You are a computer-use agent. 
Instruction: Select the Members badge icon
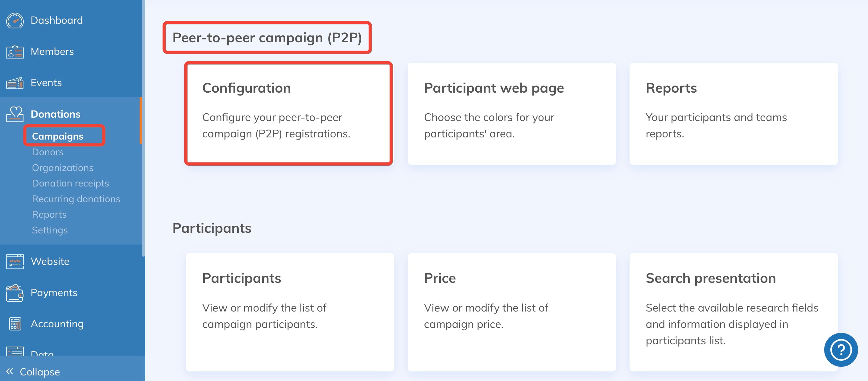(x=15, y=51)
